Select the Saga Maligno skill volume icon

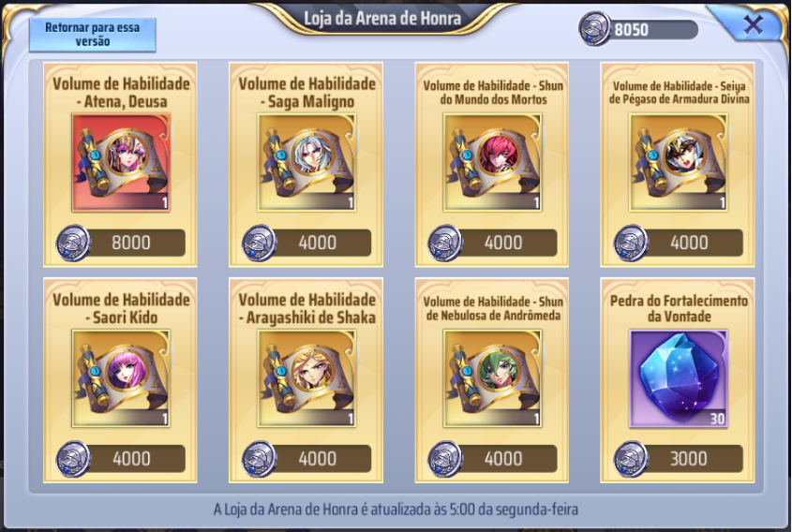306,163
